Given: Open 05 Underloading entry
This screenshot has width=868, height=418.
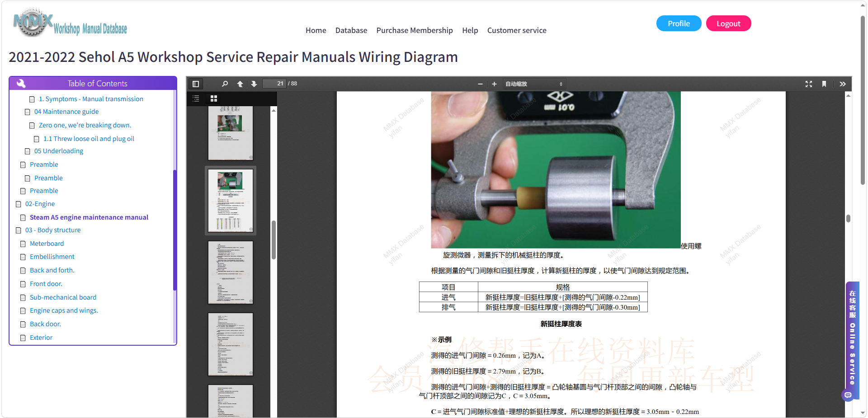Looking at the screenshot, I should (59, 151).
